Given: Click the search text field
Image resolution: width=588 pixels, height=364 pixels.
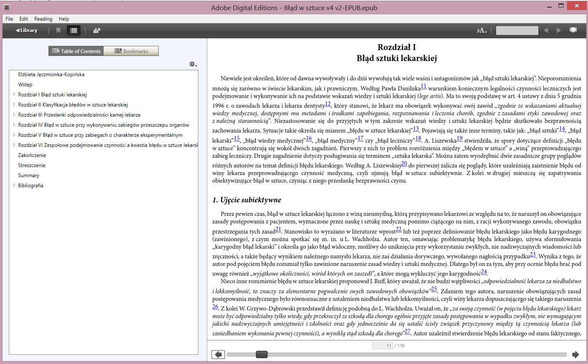Looking at the screenshot, I should coord(517,30).
